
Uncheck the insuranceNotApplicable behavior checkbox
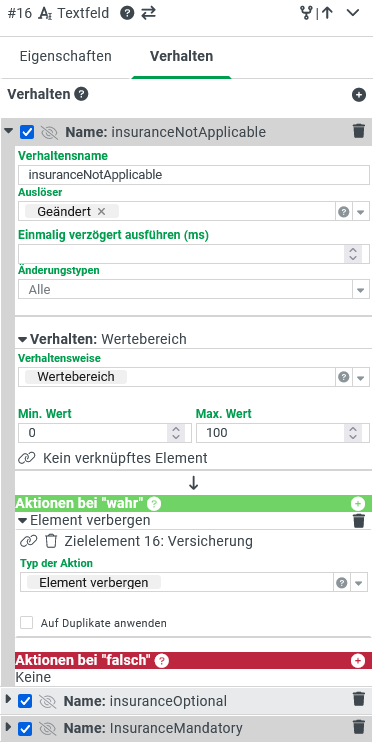27,132
